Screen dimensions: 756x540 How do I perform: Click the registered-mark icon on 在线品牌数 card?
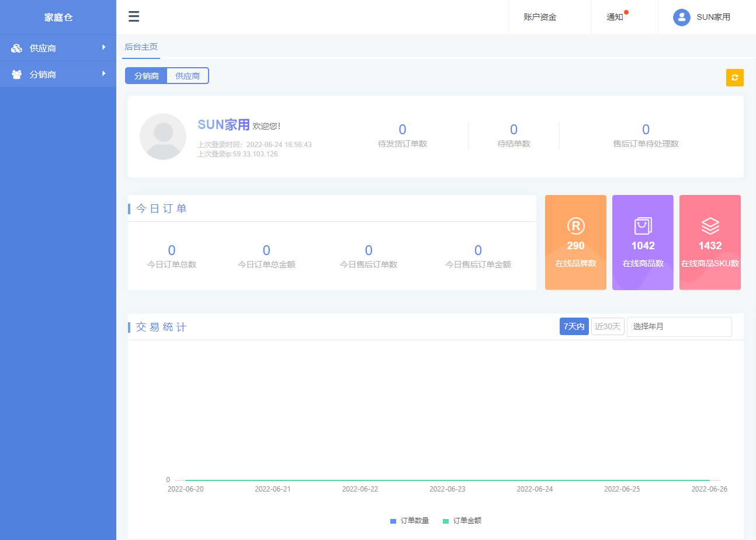pyautogui.click(x=575, y=226)
